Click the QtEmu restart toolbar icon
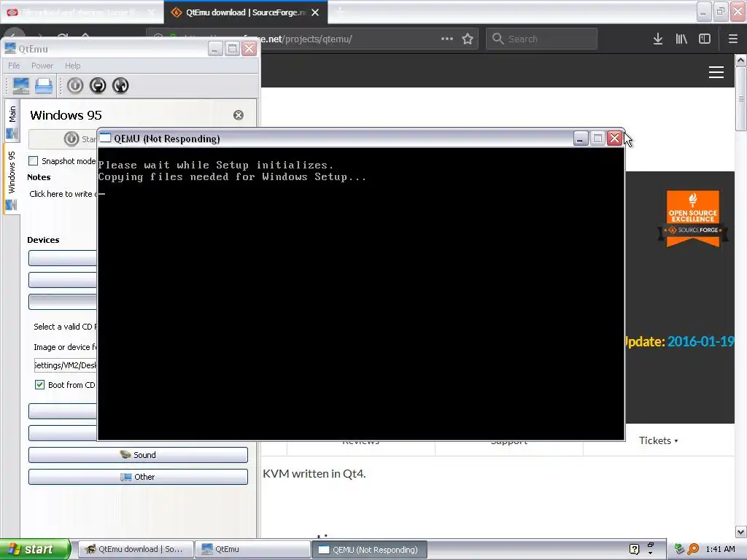This screenshot has width=747, height=560. click(x=120, y=86)
